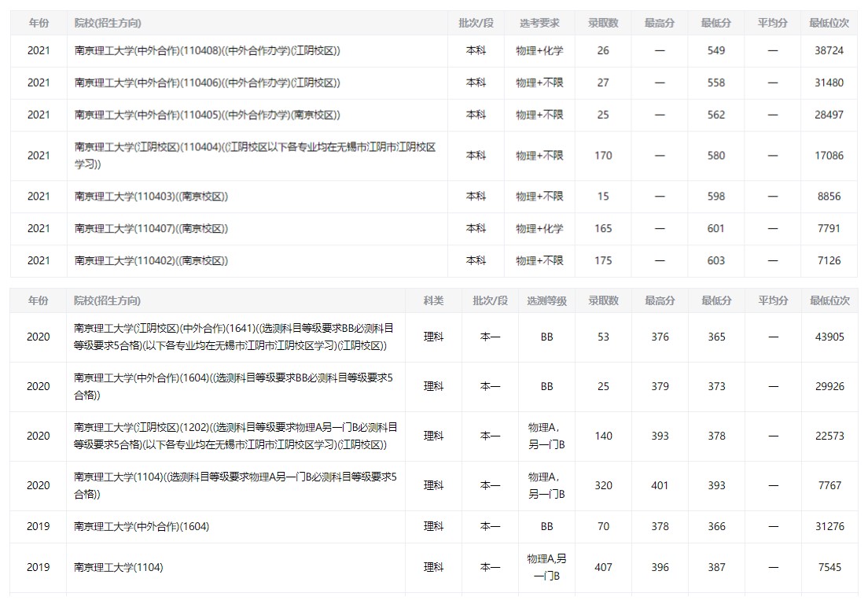
Task: Click 理科 in the 2019 1104 row
Action: (433, 568)
